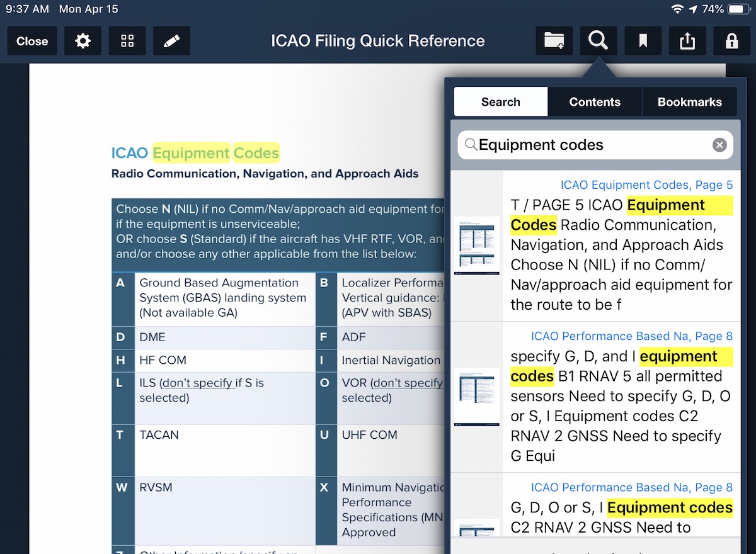Open first ICAO Performance Based Na, Page 8 link
Viewport: 756px width, 554px height.
(x=631, y=336)
